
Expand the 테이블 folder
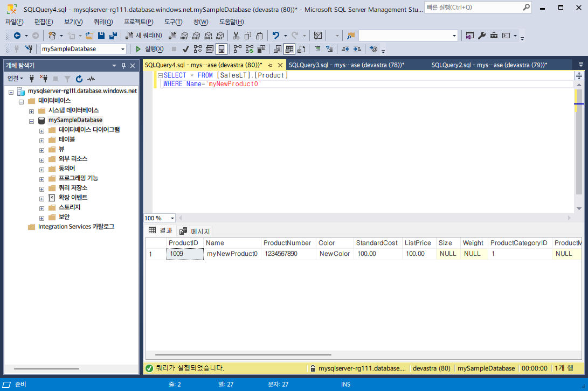click(x=41, y=141)
